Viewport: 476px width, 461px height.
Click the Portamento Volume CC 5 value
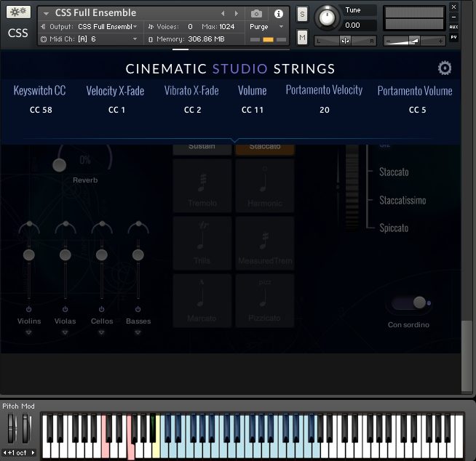pyautogui.click(x=418, y=110)
